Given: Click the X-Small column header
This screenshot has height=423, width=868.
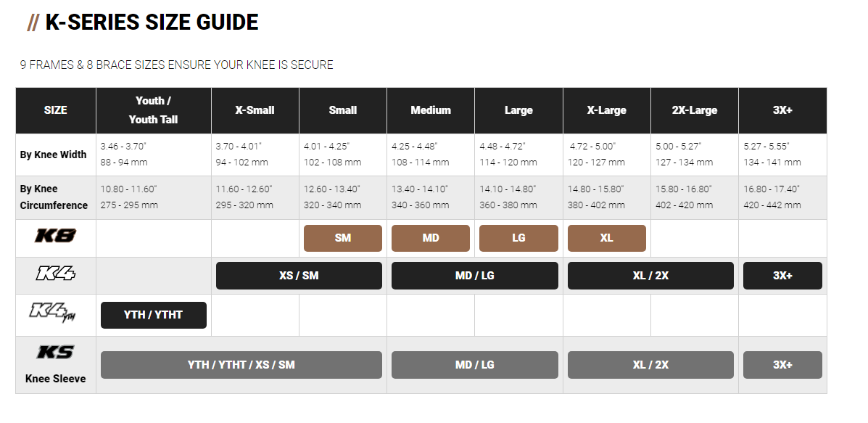Looking at the screenshot, I should pyautogui.click(x=255, y=110).
